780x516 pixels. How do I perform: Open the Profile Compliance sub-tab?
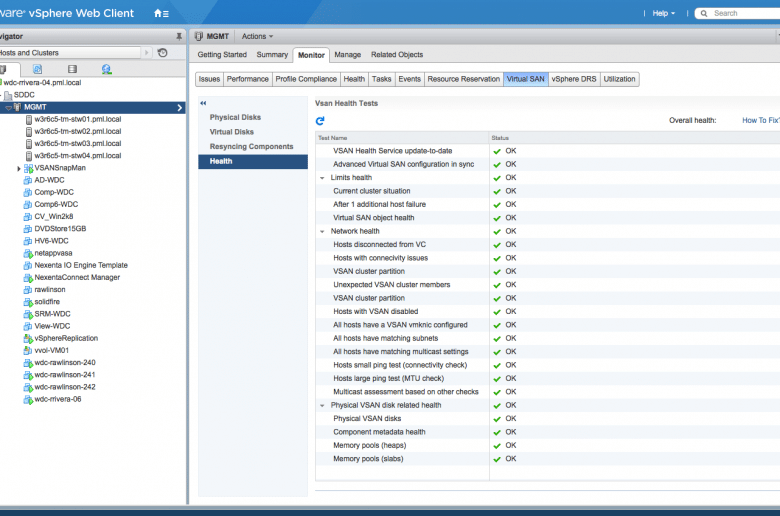tap(306, 79)
